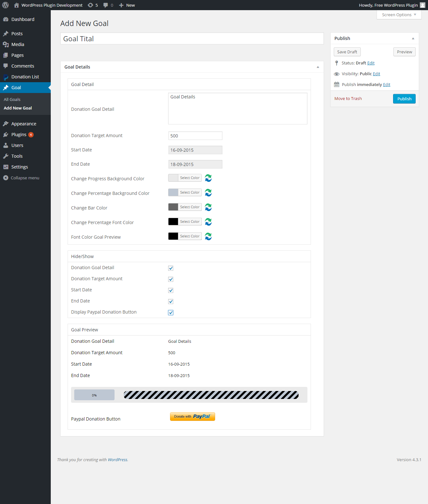Collapse the Goal Details panel

point(318,67)
